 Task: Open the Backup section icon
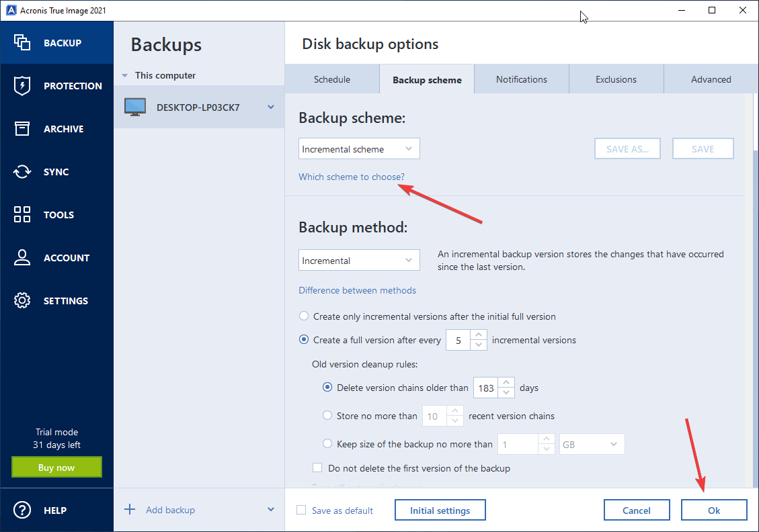pyautogui.click(x=22, y=43)
